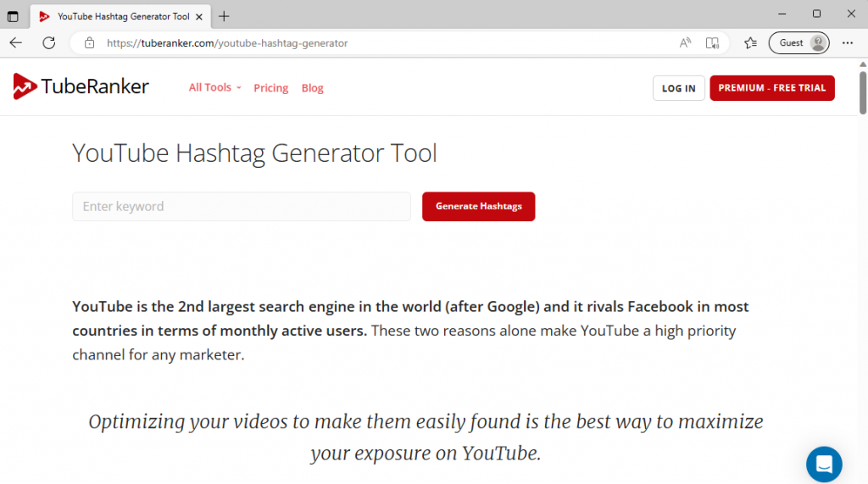Open a new tab with plus button
This screenshot has width=868, height=484.
(224, 16)
